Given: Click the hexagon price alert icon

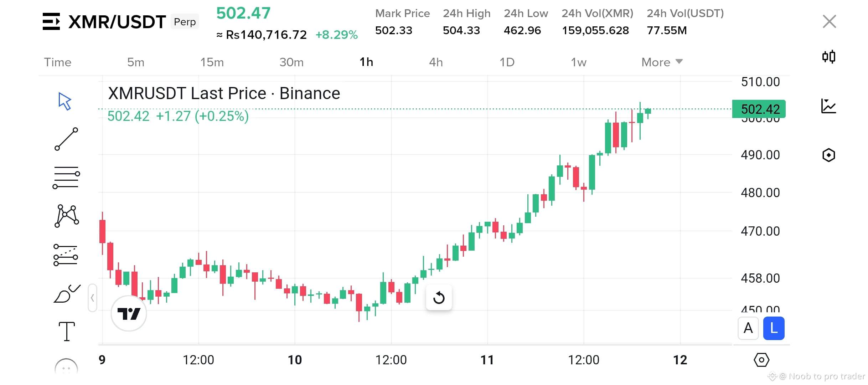Looking at the screenshot, I should (828, 155).
